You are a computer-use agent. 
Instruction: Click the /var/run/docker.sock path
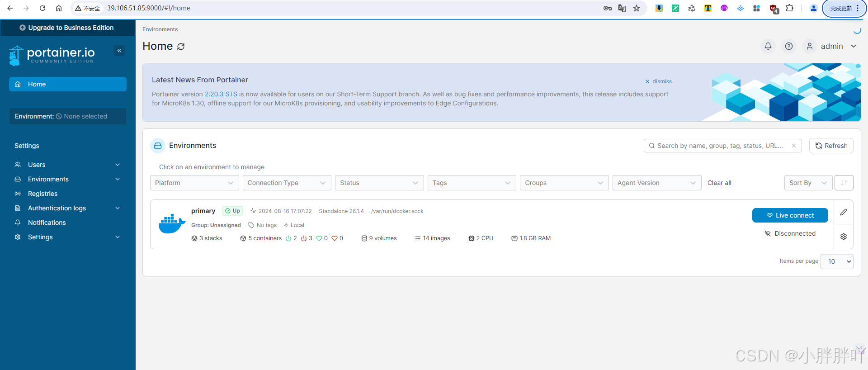(397, 211)
